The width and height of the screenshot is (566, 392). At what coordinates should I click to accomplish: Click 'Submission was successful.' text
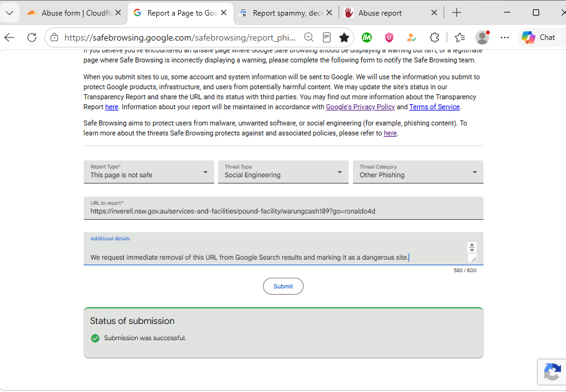[x=145, y=338]
